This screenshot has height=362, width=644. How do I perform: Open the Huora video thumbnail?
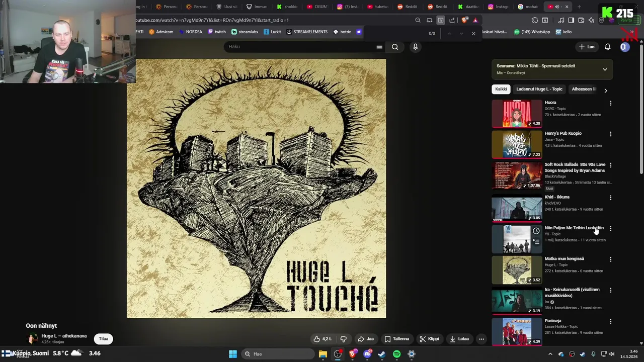click(x=517, y=113)
